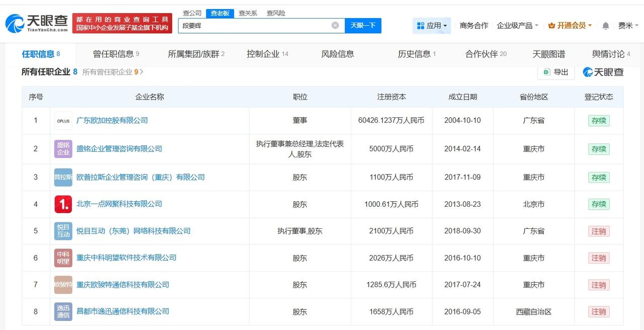Click the 商务合作 link

click(x=474, y=26)
